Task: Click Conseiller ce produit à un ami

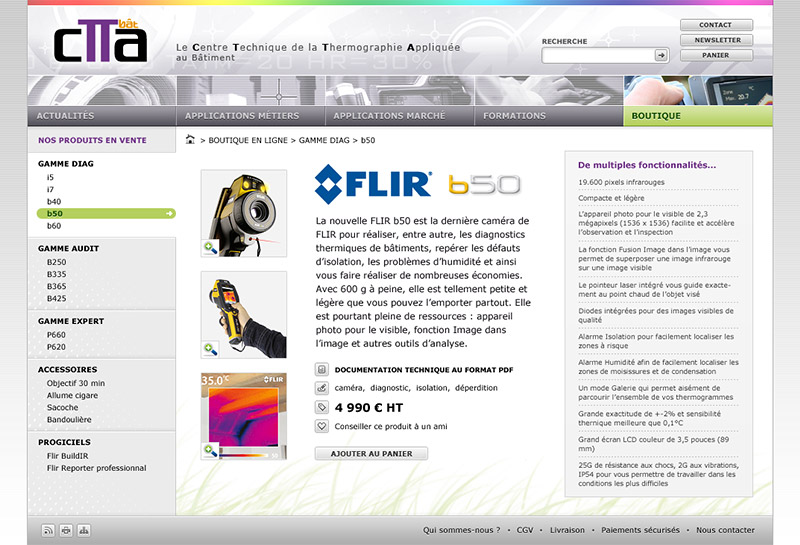Action: pos(391,426)
